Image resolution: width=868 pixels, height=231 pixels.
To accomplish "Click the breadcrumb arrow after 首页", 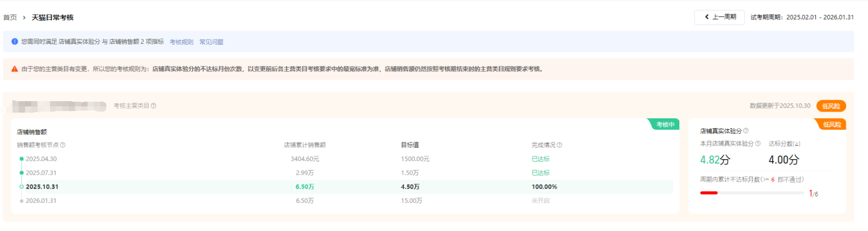I will (x=24, y=18).
